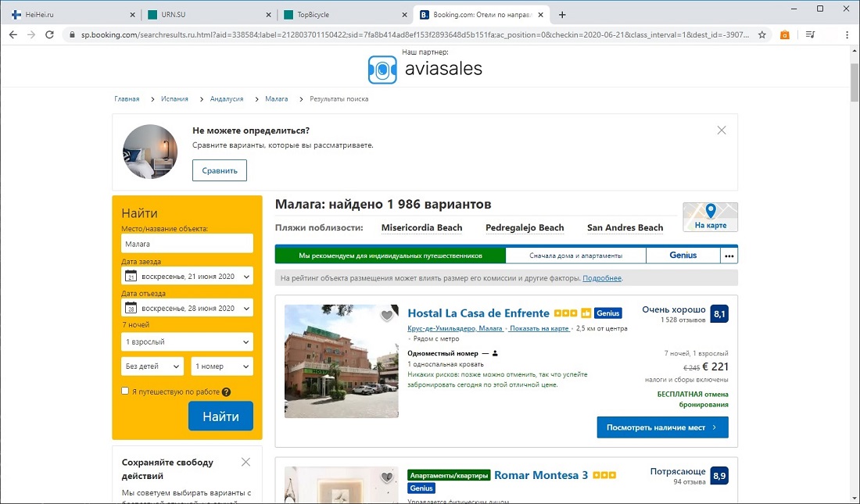
Task: Click the site lock icon in address bar
Action: click(72, 34)
